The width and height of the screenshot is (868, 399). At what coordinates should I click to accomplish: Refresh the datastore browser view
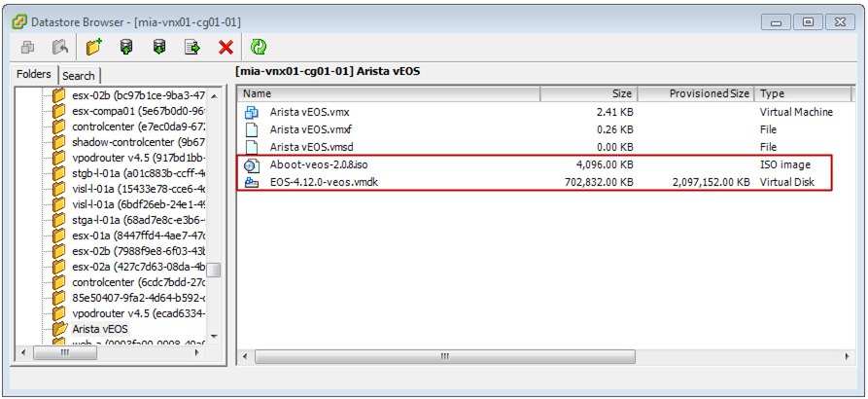tap(259, 48)
